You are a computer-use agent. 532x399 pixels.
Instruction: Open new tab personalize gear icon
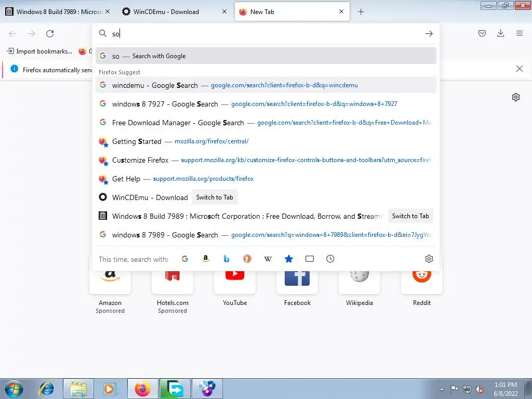click(x=516, y=97)
